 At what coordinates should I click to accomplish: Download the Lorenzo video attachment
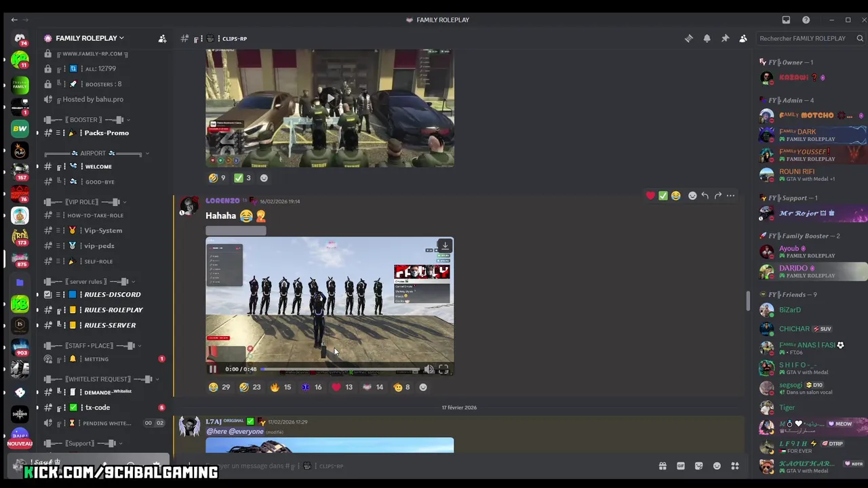[x=445, y=245]
